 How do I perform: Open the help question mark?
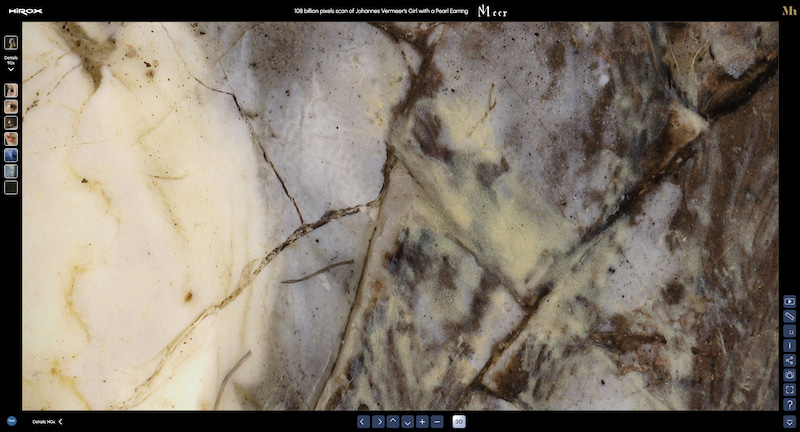click(789, 405)
